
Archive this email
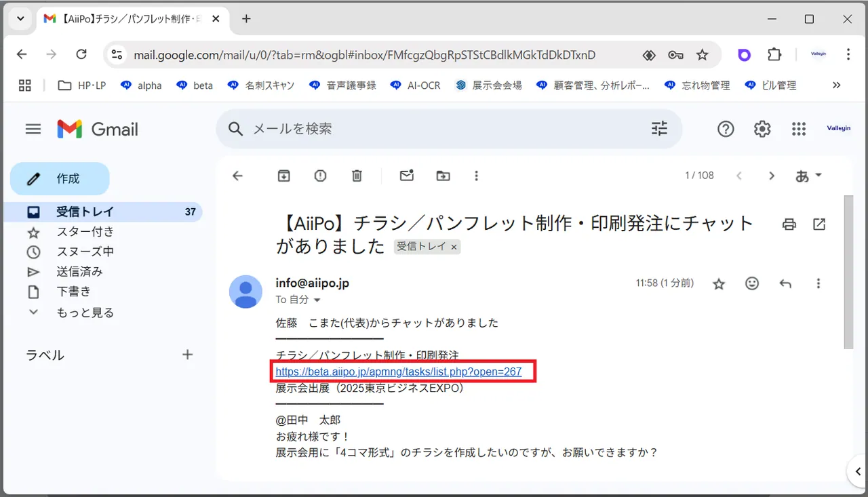click(x=284, y=176)
